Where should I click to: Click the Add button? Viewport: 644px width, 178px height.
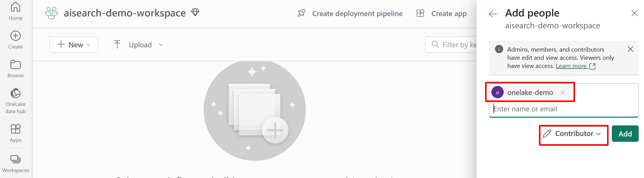pos(625,134)
